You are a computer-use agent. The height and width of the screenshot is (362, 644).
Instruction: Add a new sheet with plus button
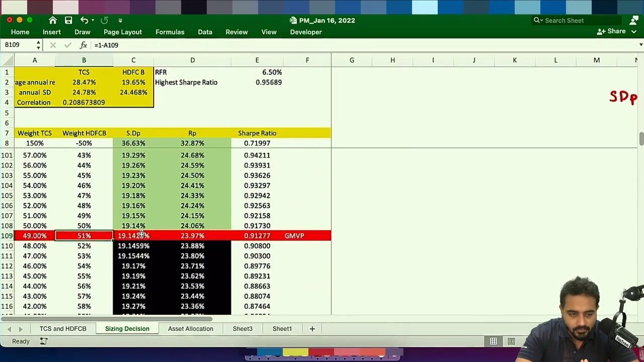(x=312, y=329)
